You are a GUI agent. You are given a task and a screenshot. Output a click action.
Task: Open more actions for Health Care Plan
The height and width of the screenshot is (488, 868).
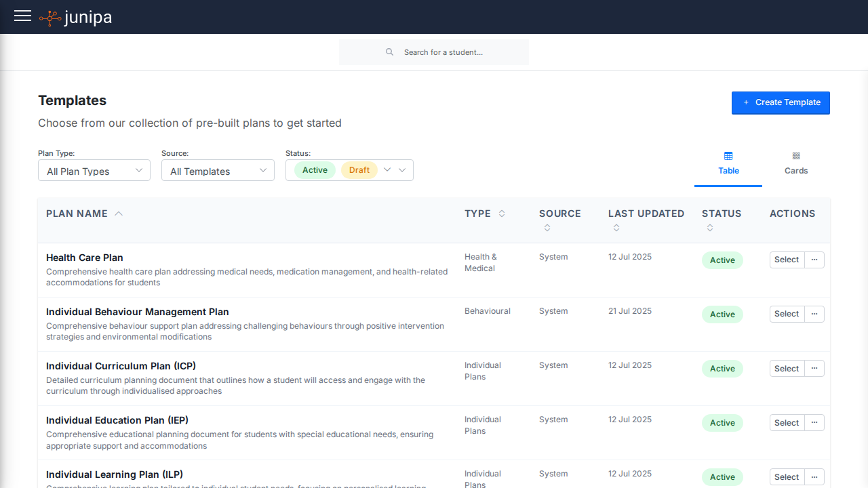click(x=814, y=260)
